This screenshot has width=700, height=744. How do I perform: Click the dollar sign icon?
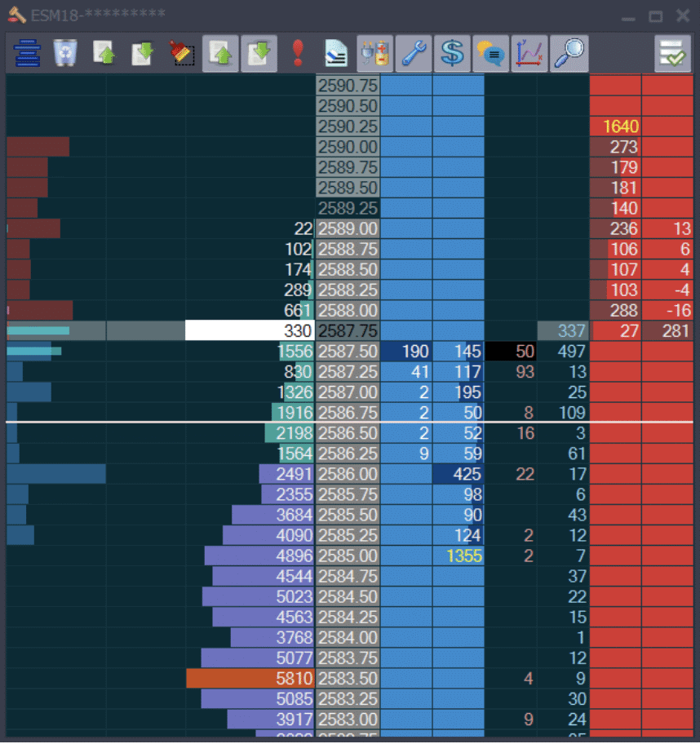[452, 54]
